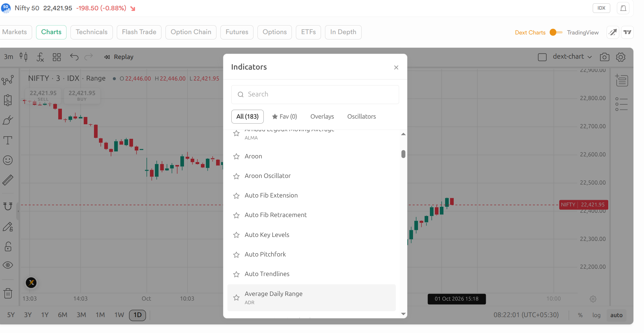Open the indicators fx icon
This screenshot has height=333, width=644.
click(40, 57)
